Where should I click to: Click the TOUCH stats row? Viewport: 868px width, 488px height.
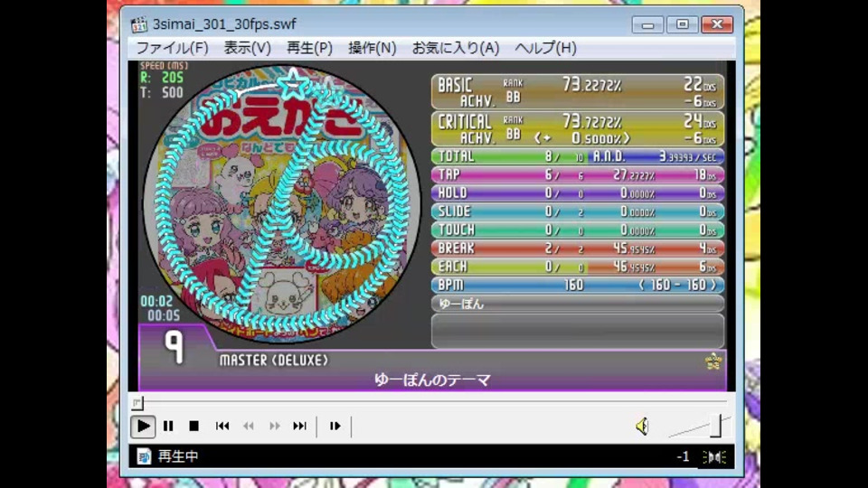(578, 230)
